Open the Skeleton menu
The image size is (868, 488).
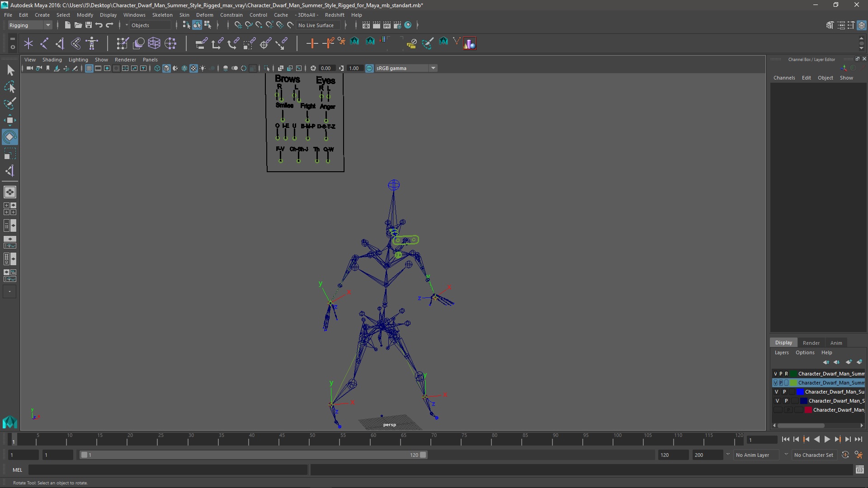162,15
